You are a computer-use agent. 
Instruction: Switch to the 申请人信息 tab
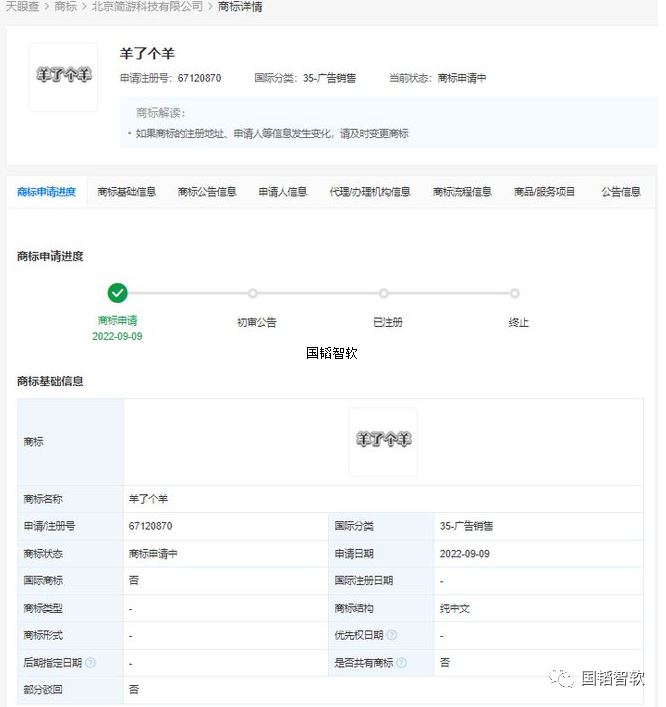[283, 192]
